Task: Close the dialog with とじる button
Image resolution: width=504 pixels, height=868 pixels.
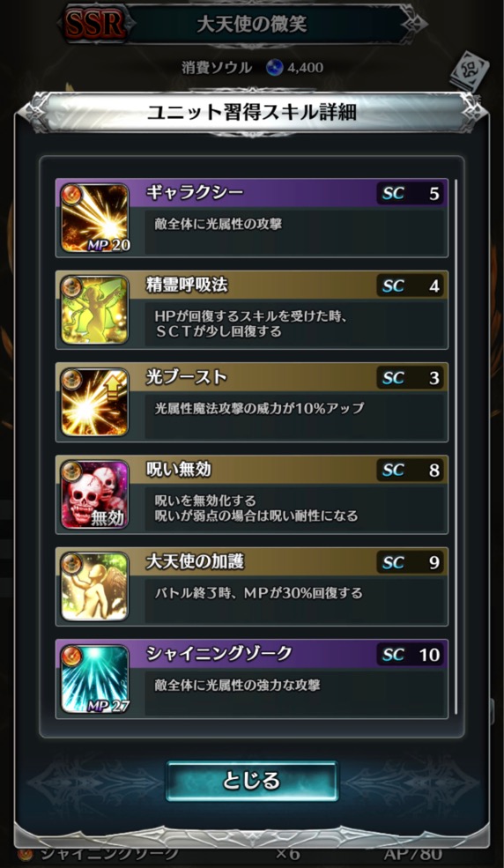Action: pos(252,781)
